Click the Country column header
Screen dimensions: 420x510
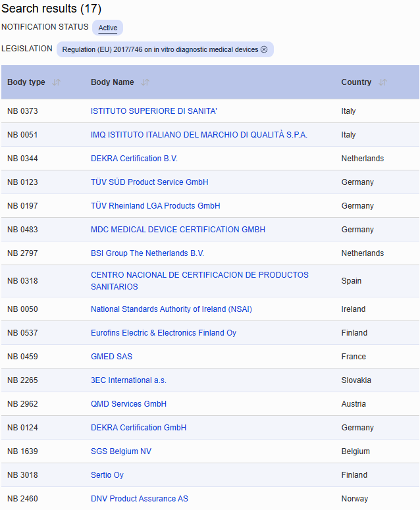356,82
